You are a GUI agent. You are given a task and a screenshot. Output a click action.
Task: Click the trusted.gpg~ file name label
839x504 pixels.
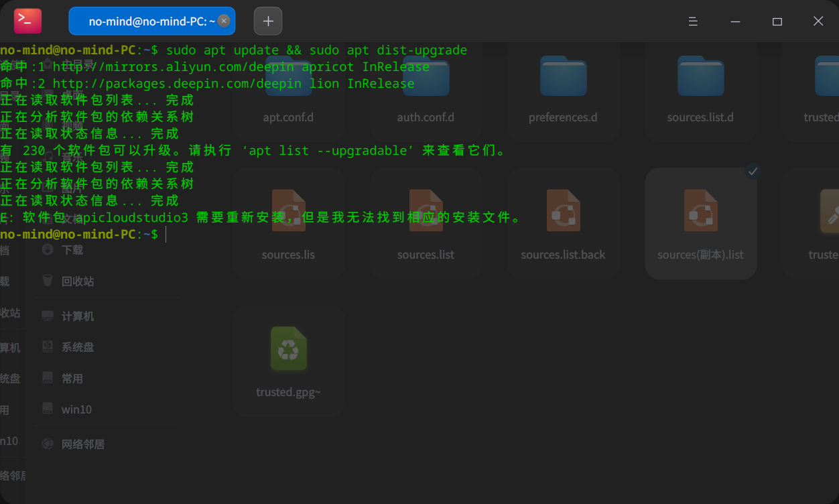[288, 392]
